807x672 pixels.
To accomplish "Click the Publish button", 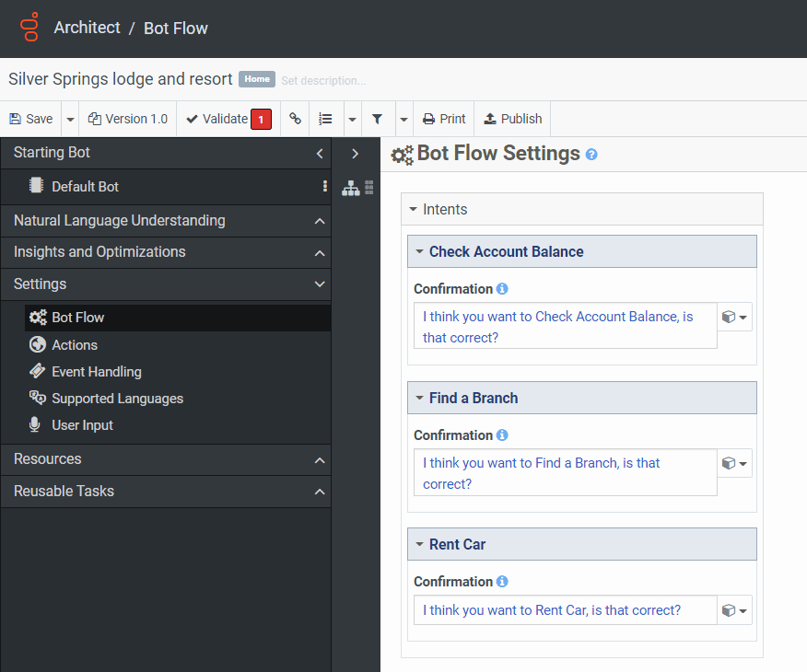I will pos(512,119).
